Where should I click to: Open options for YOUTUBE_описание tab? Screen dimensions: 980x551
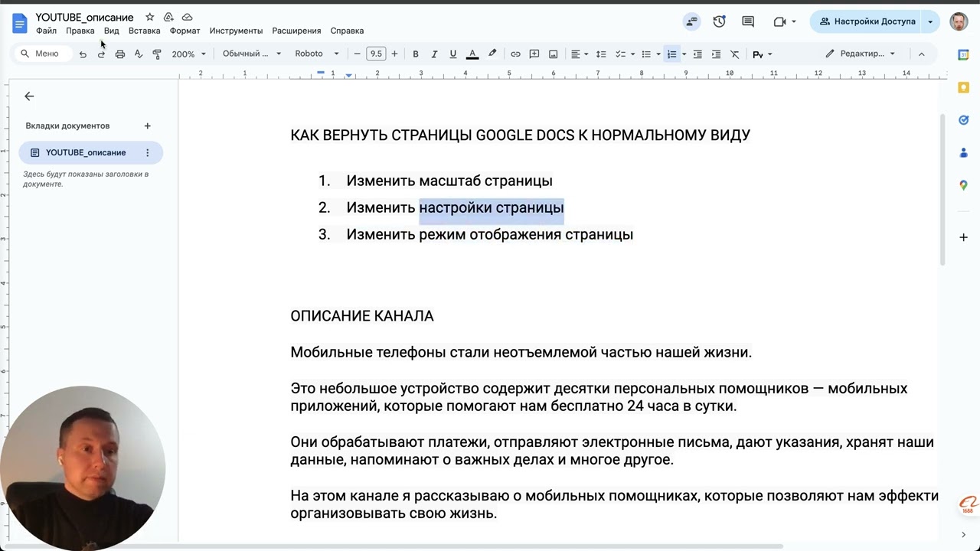click(147, 153)
